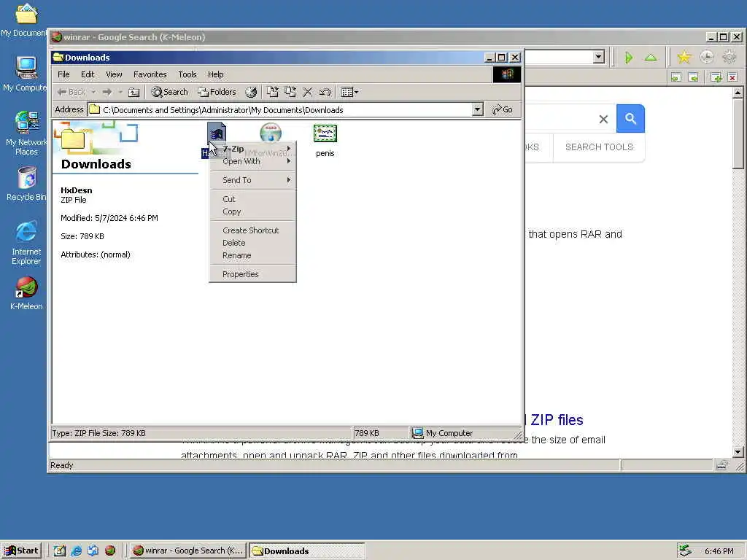Open K-Meleon settings gear icon

tap(729, 58)
